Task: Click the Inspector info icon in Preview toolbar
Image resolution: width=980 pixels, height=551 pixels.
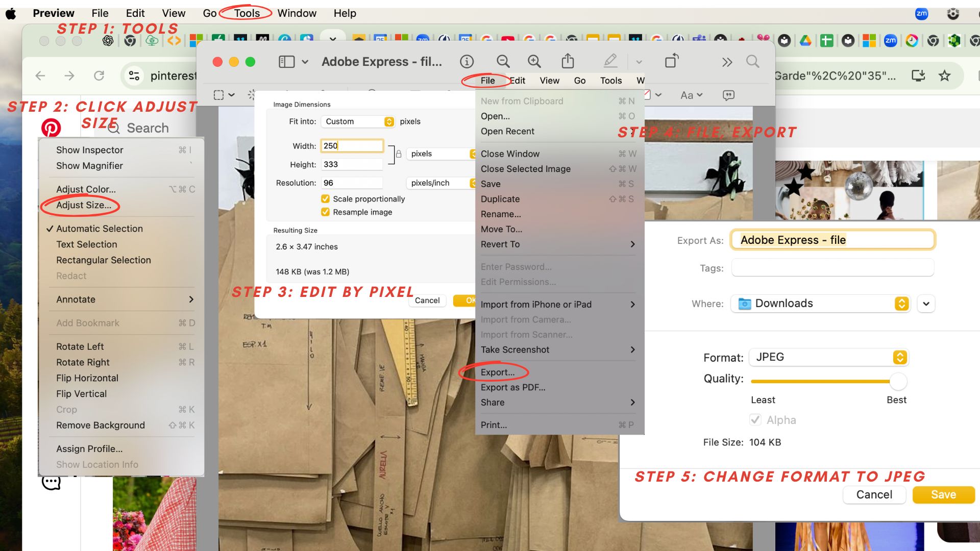Action: (x=467, y=62)
